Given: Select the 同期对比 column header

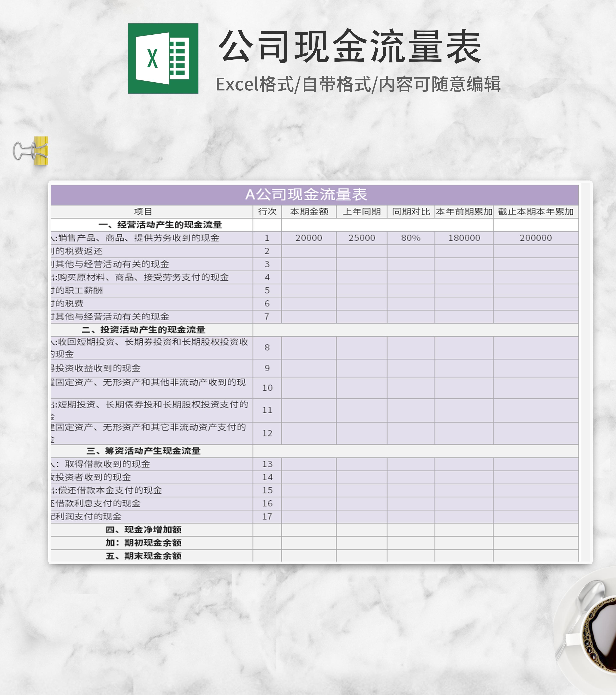Looking at the screenshot, I should point(410,211).
